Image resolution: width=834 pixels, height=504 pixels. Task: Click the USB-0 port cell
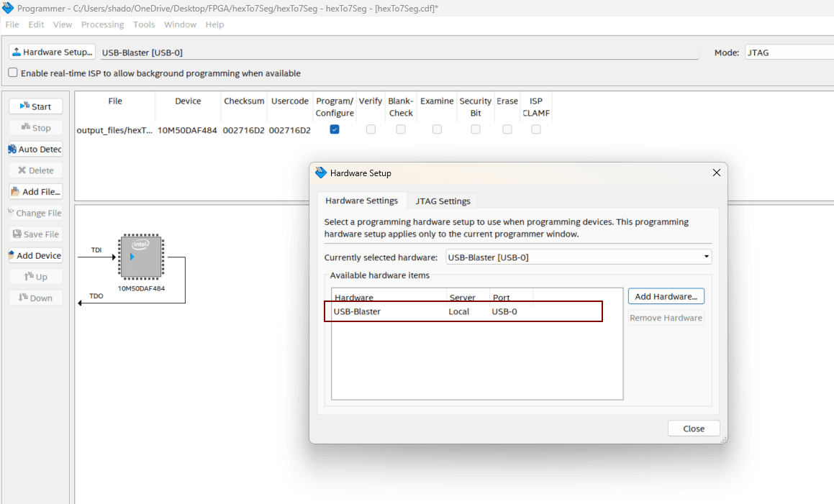(x=504, y=311)
